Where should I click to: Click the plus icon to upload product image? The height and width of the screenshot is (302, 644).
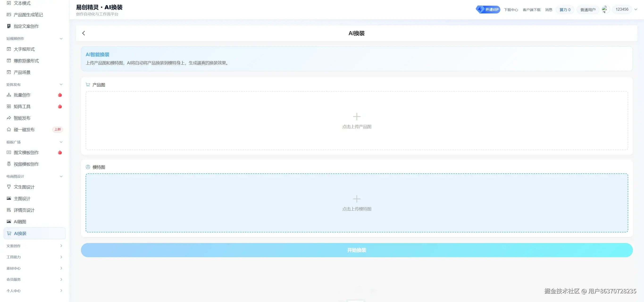[x=356, y=117]
